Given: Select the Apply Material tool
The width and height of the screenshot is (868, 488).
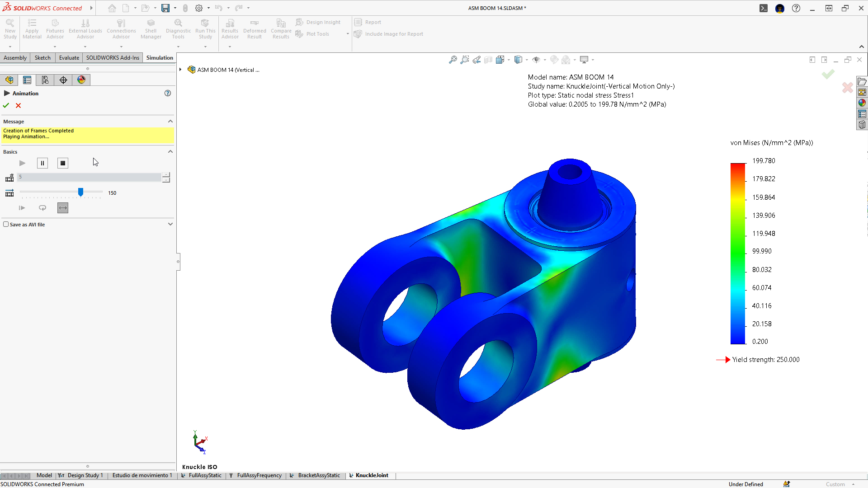Looking at the screenshot, I should (32, 28).
